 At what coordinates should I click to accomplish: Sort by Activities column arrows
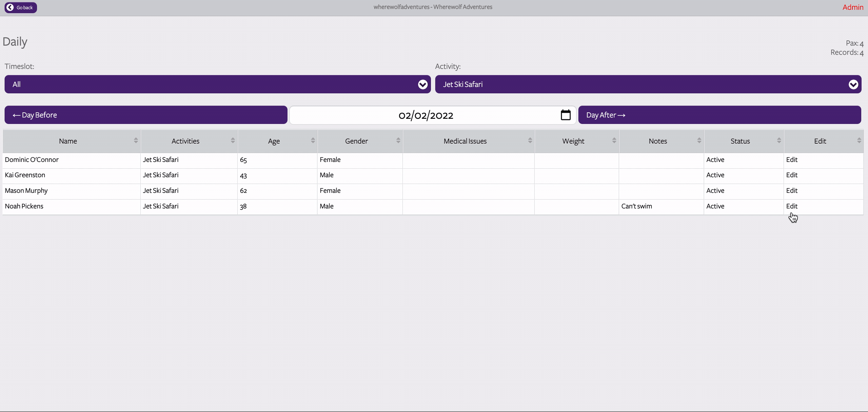[233, 141]
